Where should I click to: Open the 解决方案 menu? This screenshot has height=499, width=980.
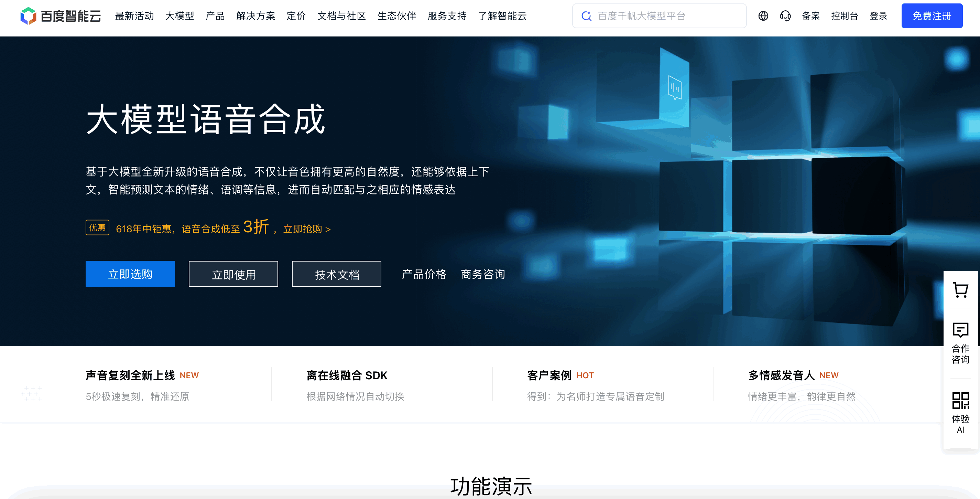(255, 16)
